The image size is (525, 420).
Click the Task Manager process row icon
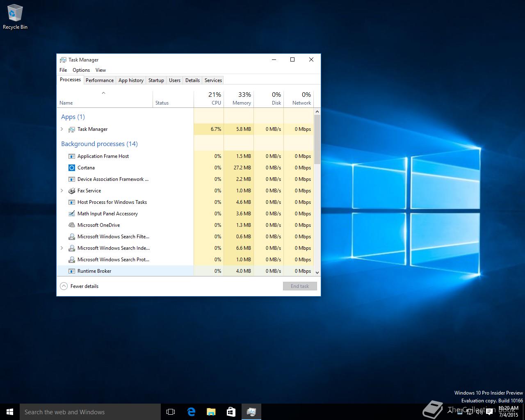tap(71, 129)
